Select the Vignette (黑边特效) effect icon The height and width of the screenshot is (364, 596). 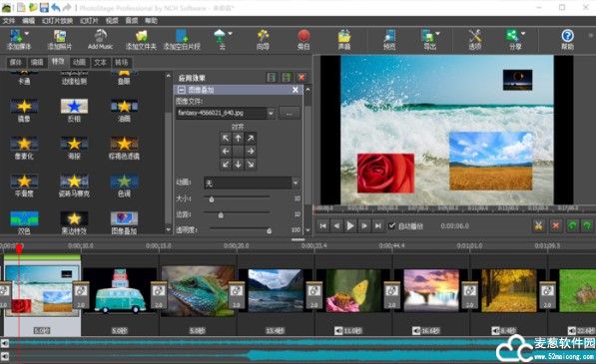[74, 218]
